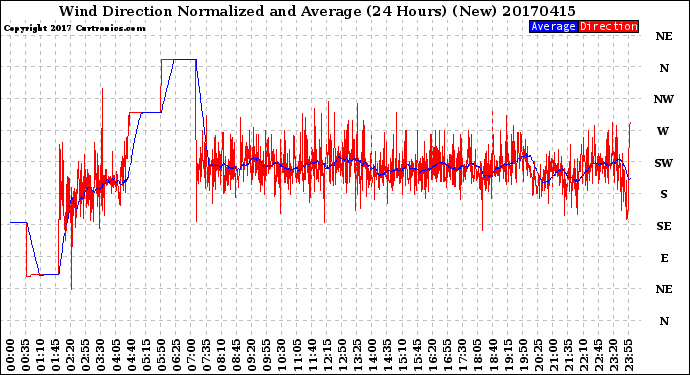This screenshot has width=690, height=375.
Task: Click the 06:25 time label
Action: coord(176,355)
